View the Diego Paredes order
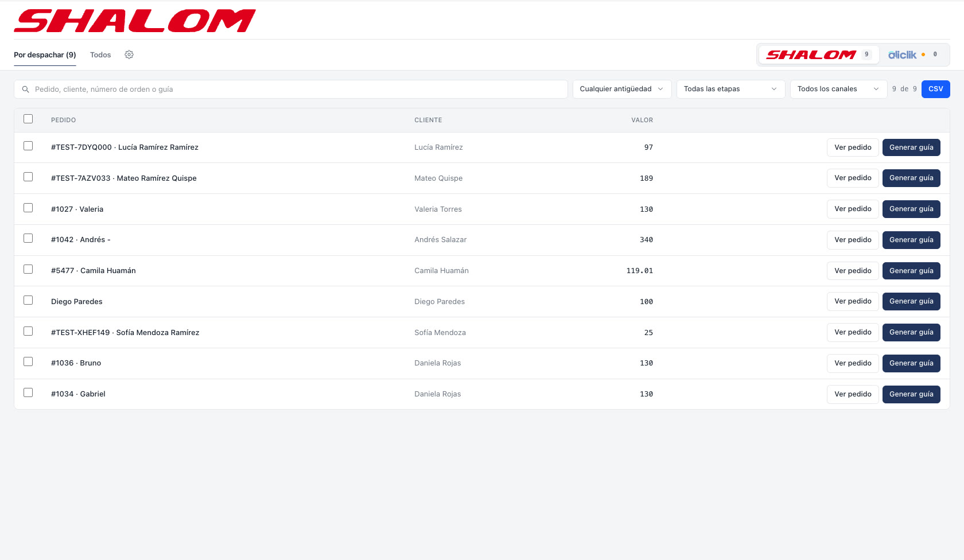The image size is (964, 560). pyautogui.click(x=853, y=301)
